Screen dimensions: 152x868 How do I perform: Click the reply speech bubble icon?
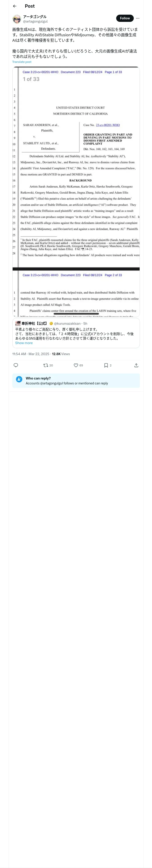[x=16, y=365]
